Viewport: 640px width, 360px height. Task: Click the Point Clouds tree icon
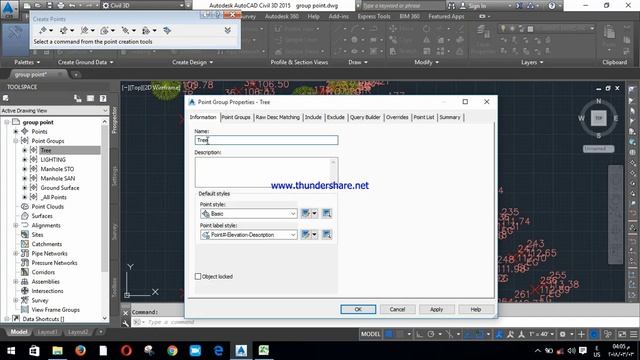24,207
